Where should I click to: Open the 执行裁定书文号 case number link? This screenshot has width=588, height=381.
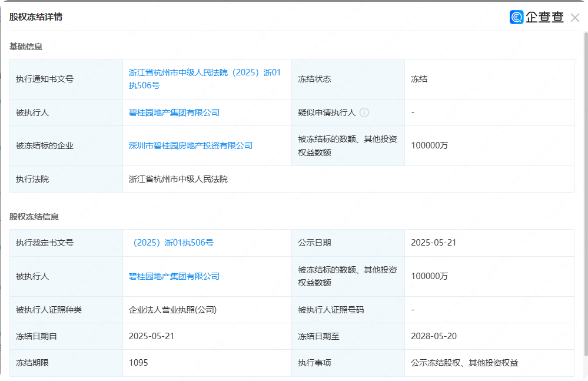171,243
